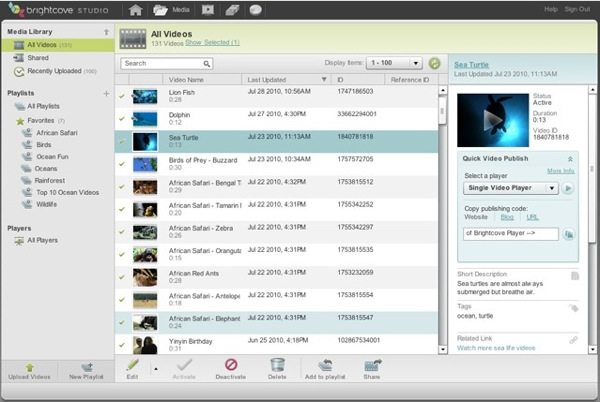The image size is (600, 402).
Task: Open the Single Video Player dropdown
Action: [x=511, y=188]
